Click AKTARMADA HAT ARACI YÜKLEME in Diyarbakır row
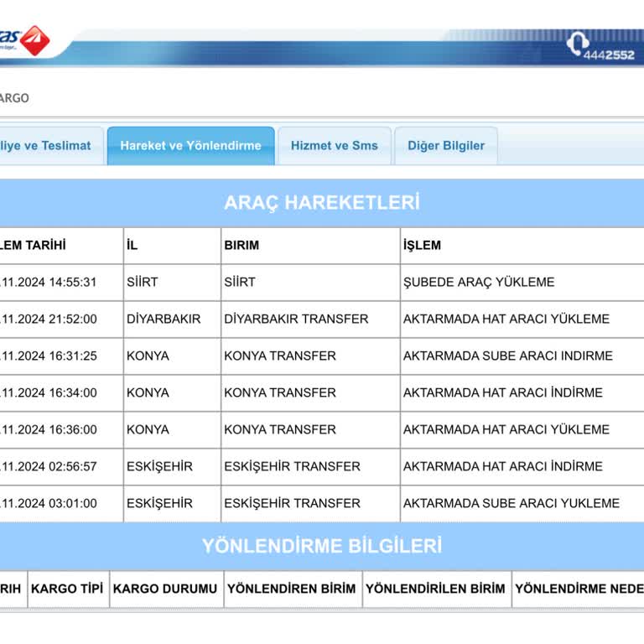This screenshot has width=644, height=644. pos(522,319)
